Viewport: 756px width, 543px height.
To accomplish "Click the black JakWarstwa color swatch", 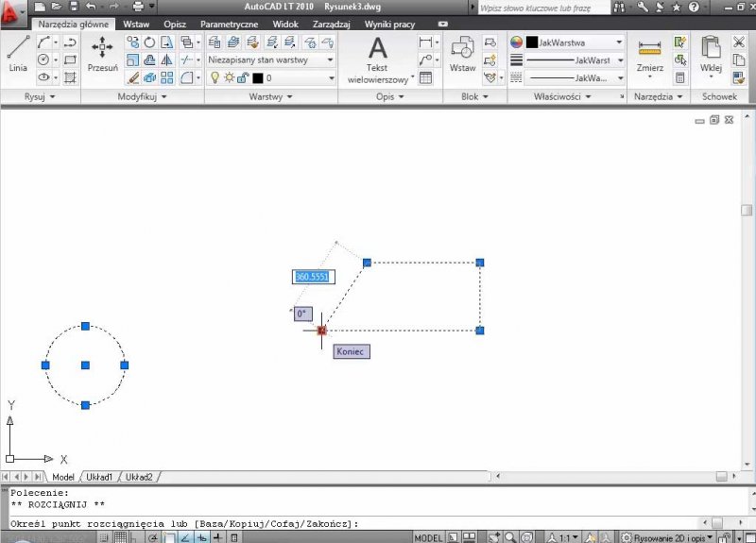I will click(532, 42).
